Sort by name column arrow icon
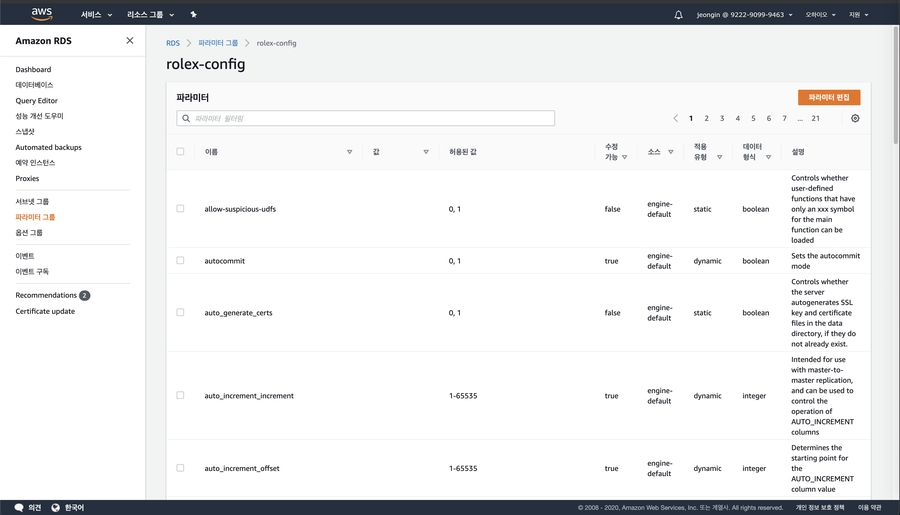 (x=349, y=152)
